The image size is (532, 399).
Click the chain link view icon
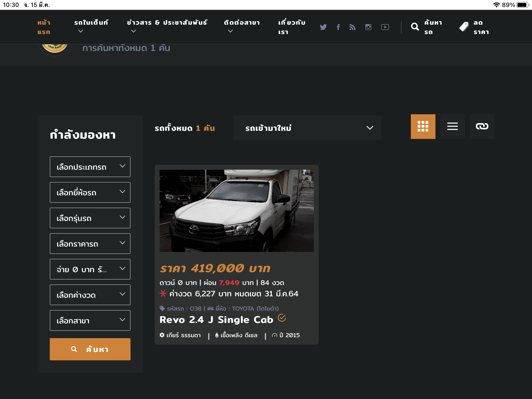482,126
